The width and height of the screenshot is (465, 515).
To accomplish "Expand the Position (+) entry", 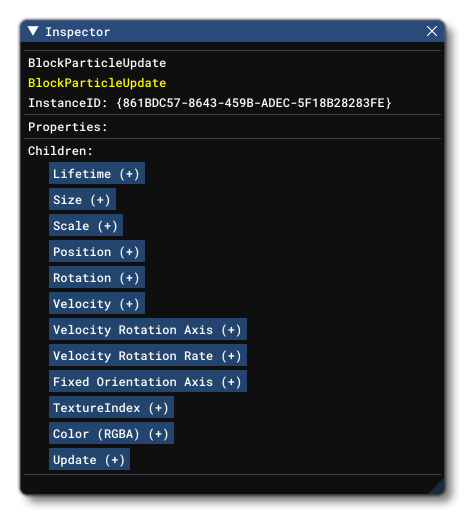I will [97, 251].
